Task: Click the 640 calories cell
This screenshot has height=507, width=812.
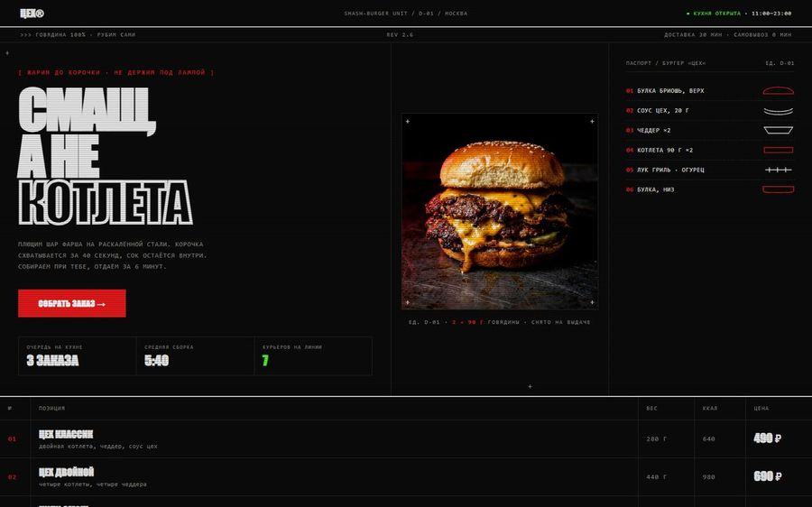Action: pyautogui.click(x=709, y=439)
